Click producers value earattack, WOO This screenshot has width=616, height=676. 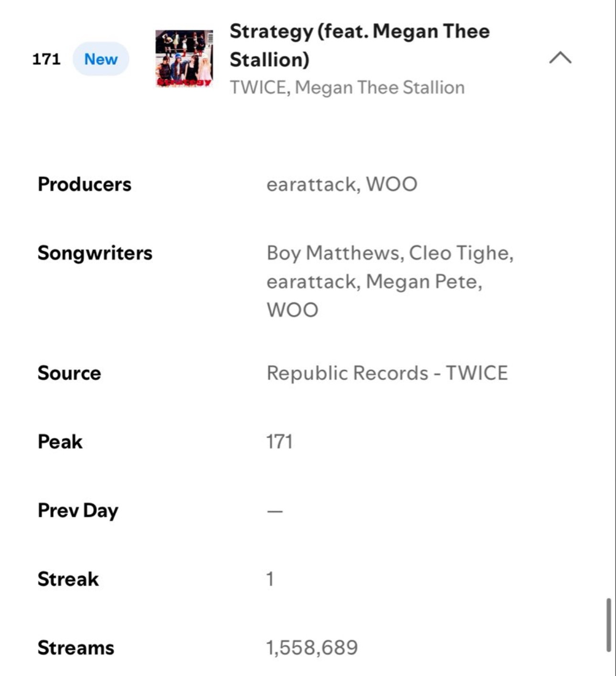coord(342,184)
